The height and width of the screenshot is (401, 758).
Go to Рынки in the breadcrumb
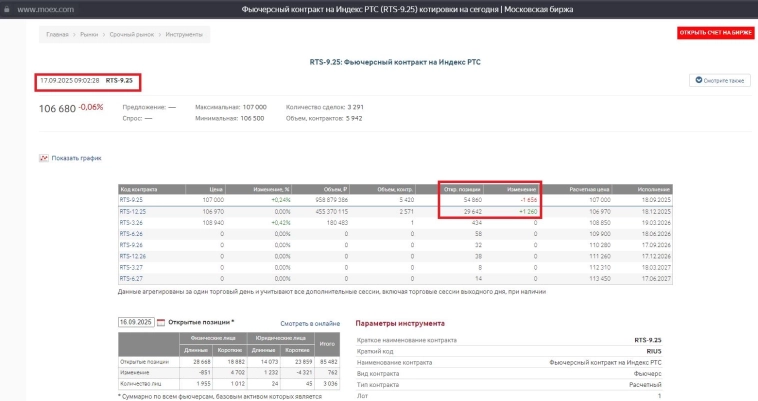coord(90,34)
